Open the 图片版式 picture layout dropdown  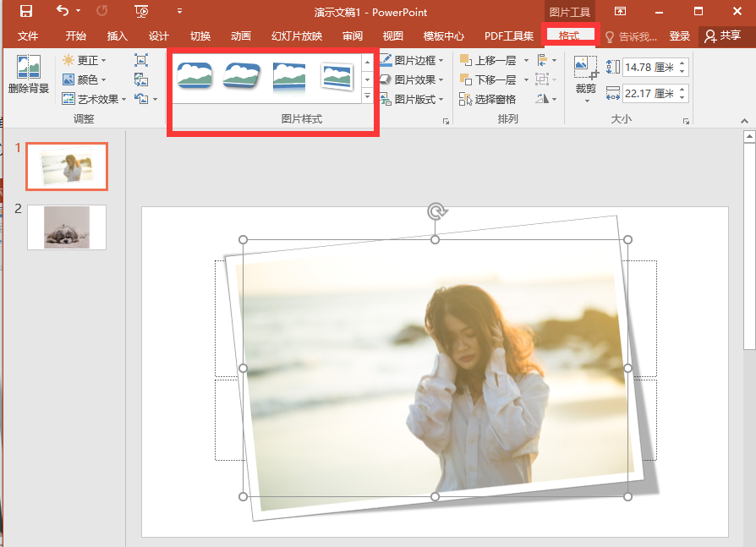[412, 99]
